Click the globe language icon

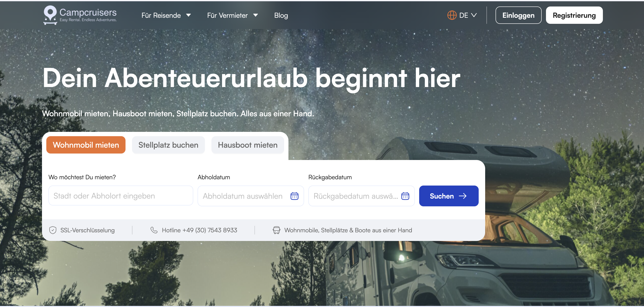[x=452, y=15]
